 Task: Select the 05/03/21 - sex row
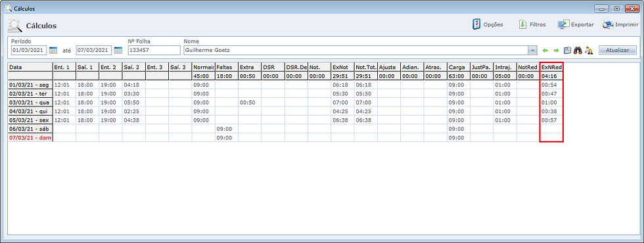click(x=30, y=120)
